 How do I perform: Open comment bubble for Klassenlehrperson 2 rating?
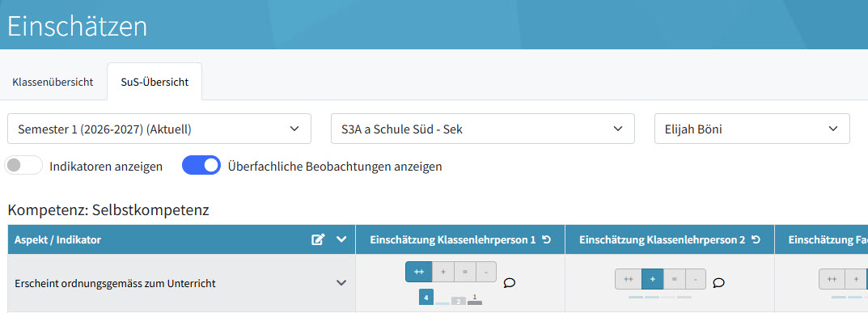click(x=718, y=283)
